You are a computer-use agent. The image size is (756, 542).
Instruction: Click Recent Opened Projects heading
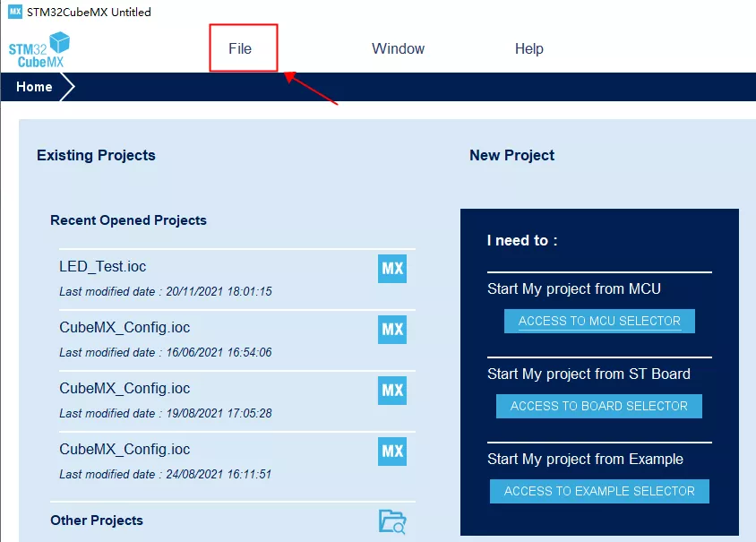128,220
